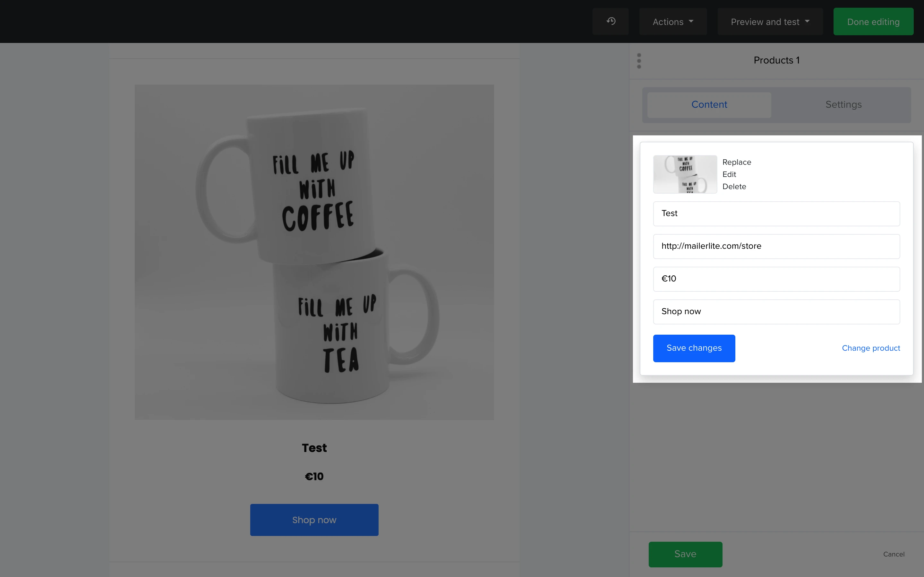Select the €10 price input field

tap(776, 279)
